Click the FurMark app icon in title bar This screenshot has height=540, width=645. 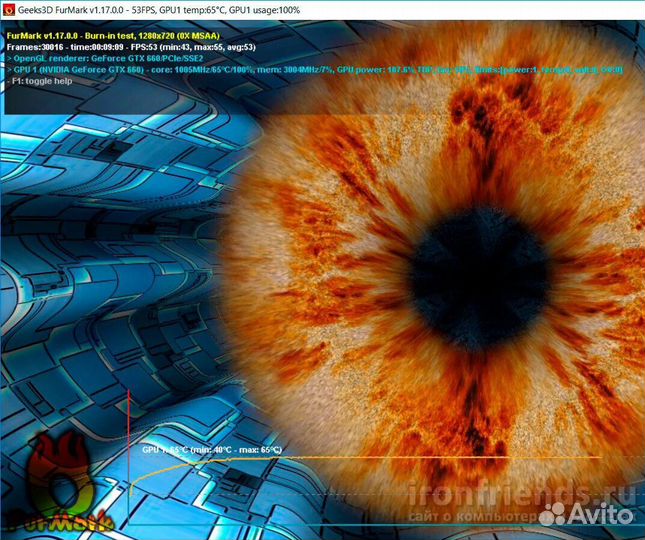click(x=9, y=9)
